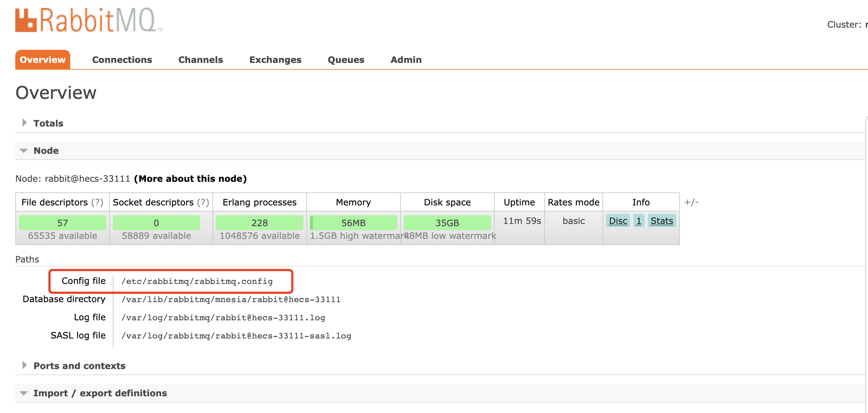Open More about this node link
The image size is (868, 413).
190,179
